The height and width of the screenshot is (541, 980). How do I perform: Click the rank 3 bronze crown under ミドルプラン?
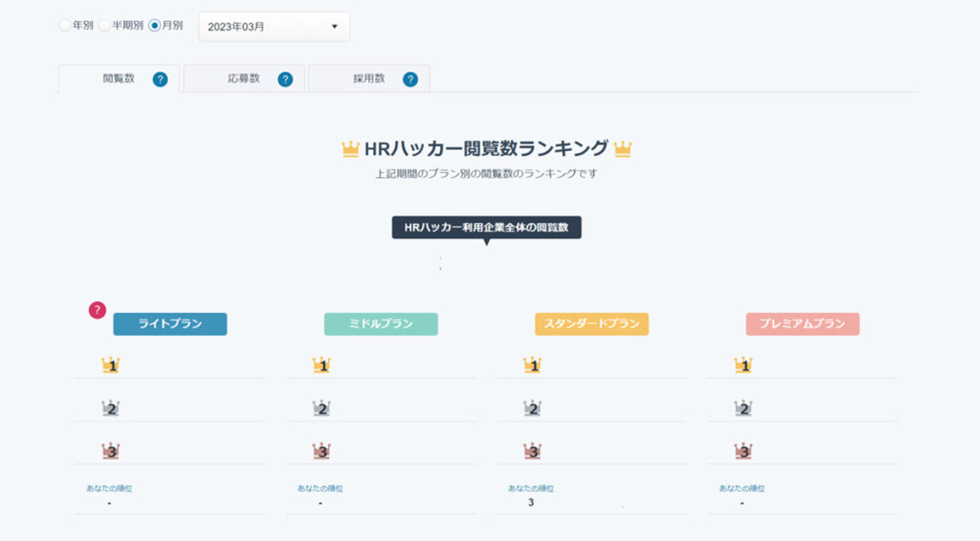click(321, 451)
